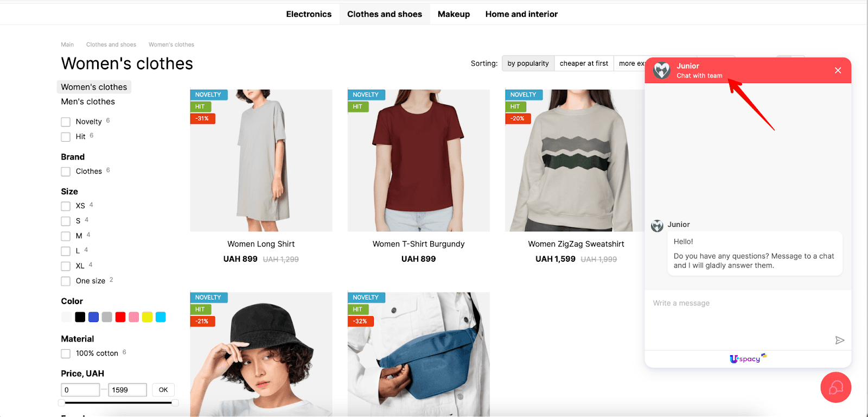Sort products by popularity

tap(528, 64)
